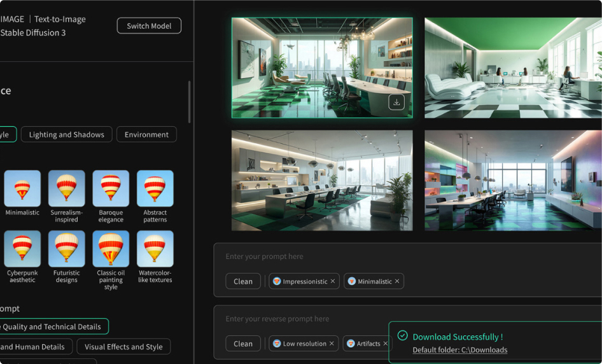The image size is (602, 364).
Task: Select the green-ceiling lounge office thumbnail
Action: (513, 67)
